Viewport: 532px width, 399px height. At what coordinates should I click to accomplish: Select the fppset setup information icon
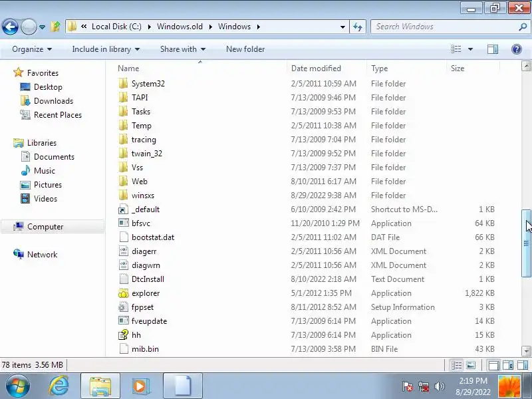point(123,307)
